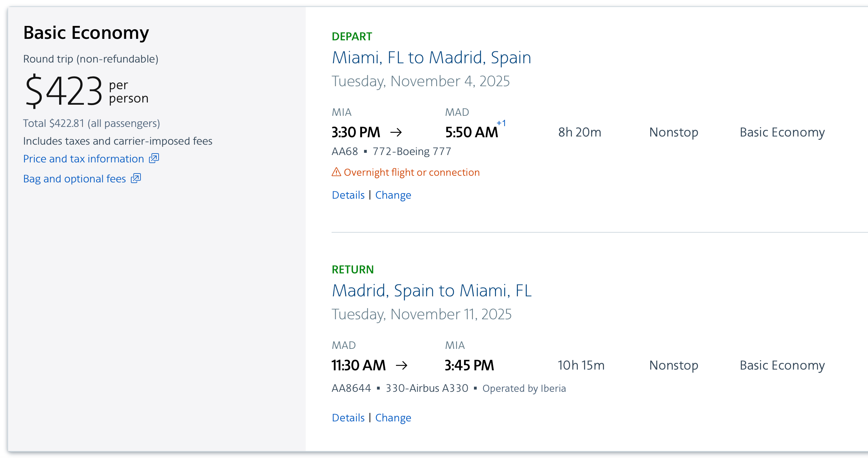
Task: View Details for the Madrid to Miami return
Action: tap(348, 418)
